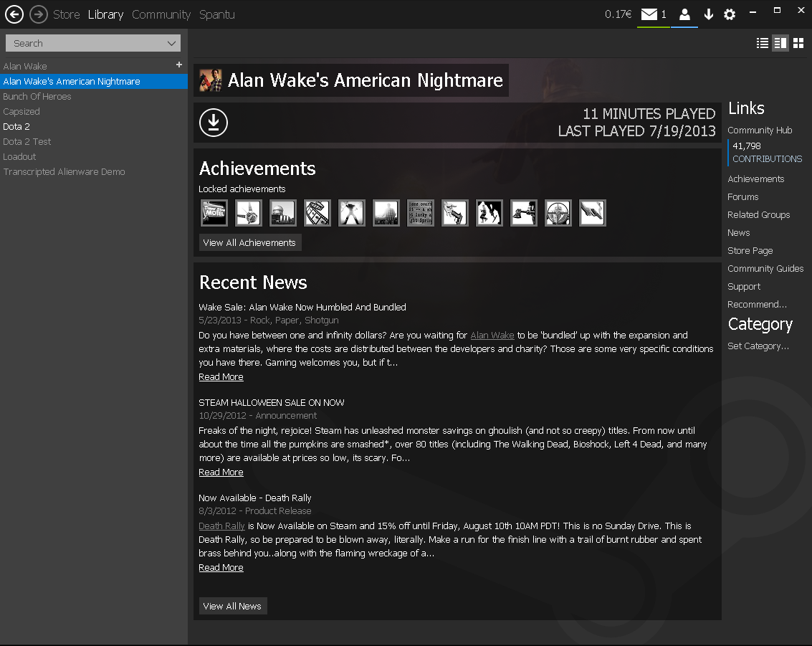Open the eighth locked achievement, the crossbow
Screen dimensions: 812x646
454,212
